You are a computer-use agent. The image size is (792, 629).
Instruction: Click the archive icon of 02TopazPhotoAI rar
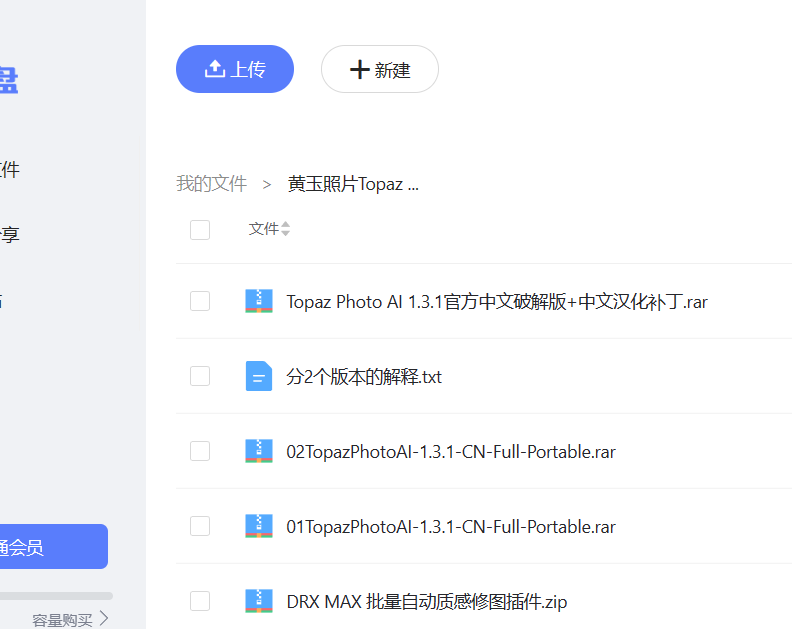click(x=259, y=451)
